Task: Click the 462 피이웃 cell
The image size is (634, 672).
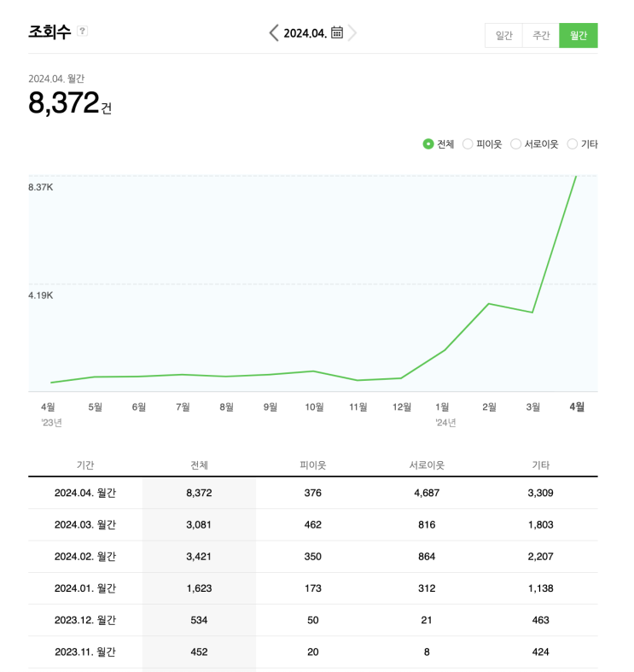Action: click(312, 524)
